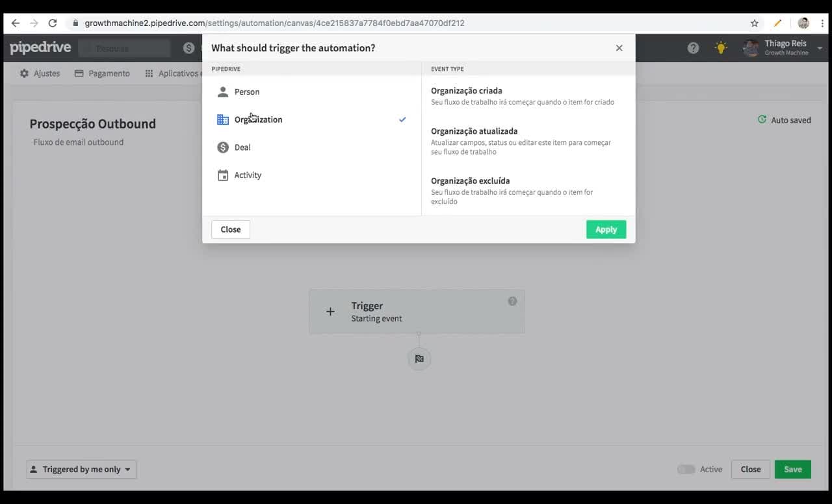
Task: Toggle the Active automation switch
Action: coord(686,469)
